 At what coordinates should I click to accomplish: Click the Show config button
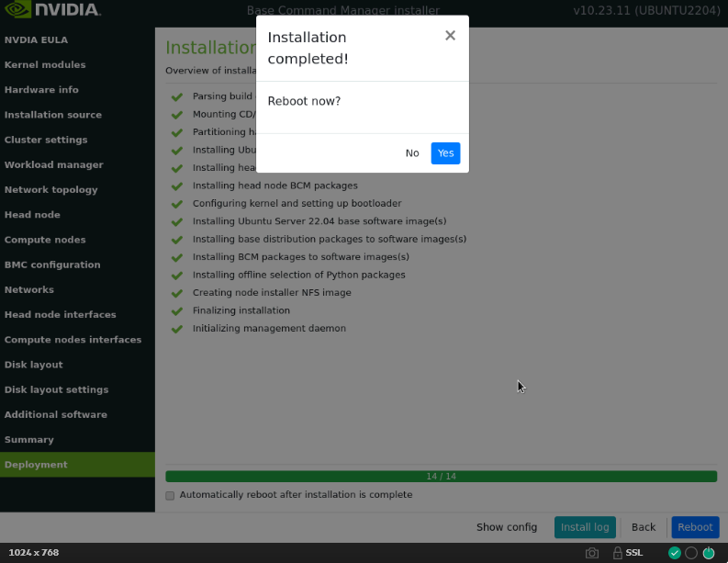point(507,527)
